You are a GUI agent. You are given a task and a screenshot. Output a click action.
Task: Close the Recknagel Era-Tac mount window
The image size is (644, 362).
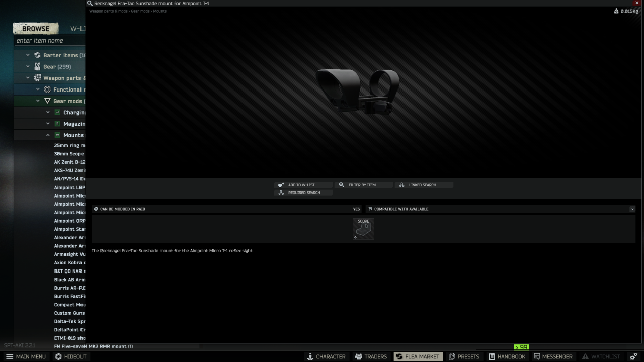tap(637, 3)
